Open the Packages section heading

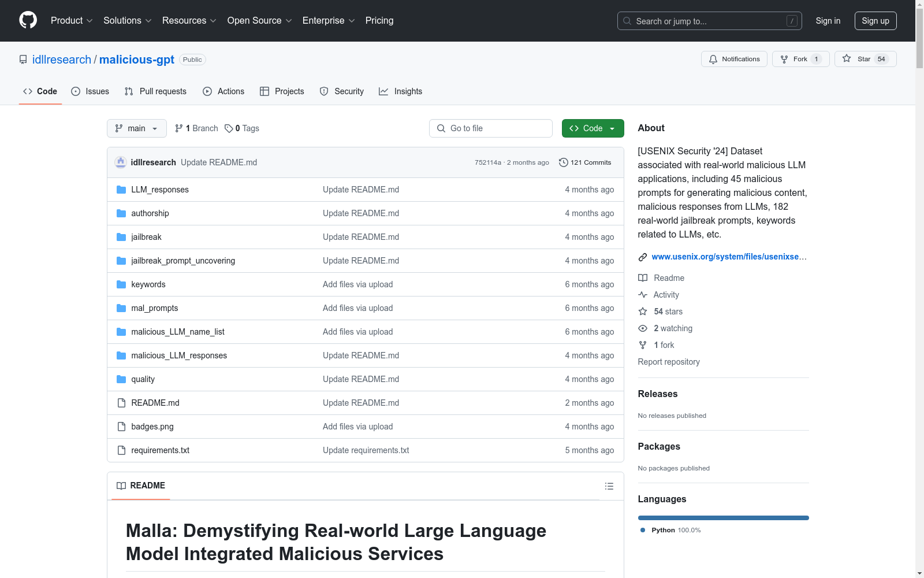pos(659,446)
